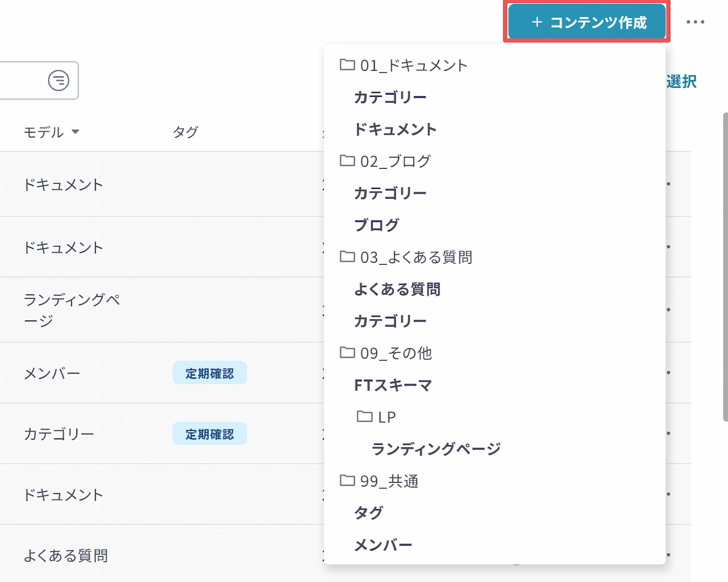
Task: Click the 09_その他 folder icon
Action: coord(347,353)
